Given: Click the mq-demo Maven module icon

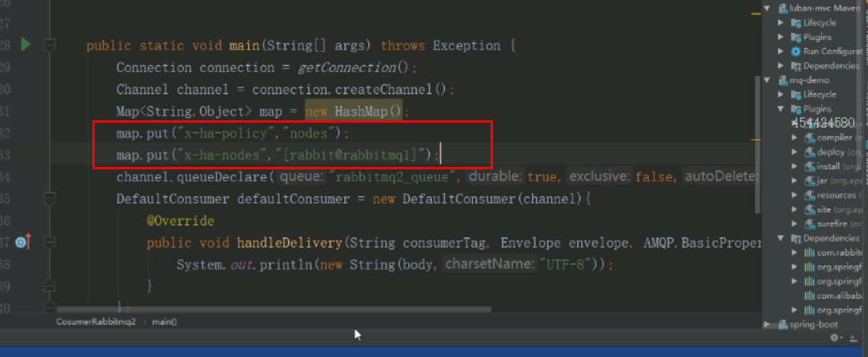Looking at the screenshot, I should click(x=783, y=80).
